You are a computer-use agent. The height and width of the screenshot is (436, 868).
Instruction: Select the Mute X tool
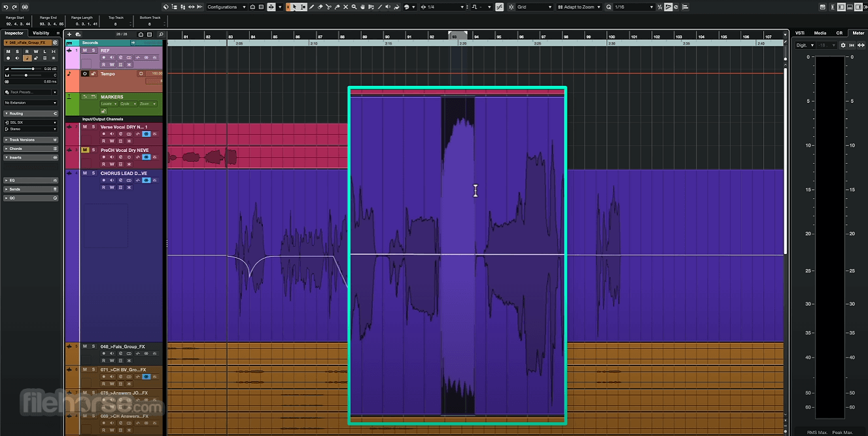coord(345,7)
